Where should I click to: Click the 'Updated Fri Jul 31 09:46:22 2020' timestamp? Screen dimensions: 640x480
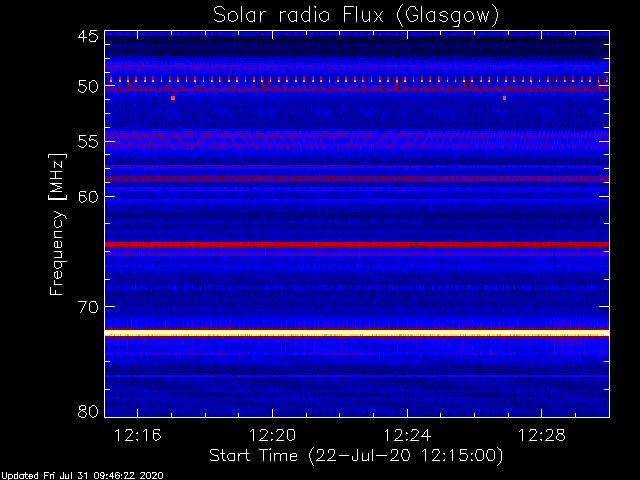[x=82, y=476]
